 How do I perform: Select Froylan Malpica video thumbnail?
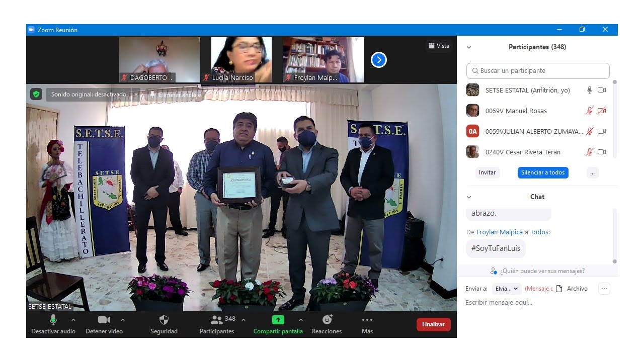pos(324,60)
